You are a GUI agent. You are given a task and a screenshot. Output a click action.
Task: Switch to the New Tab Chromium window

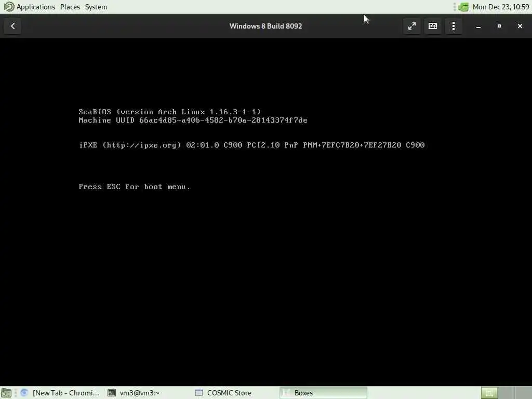(x=60, y=393)
